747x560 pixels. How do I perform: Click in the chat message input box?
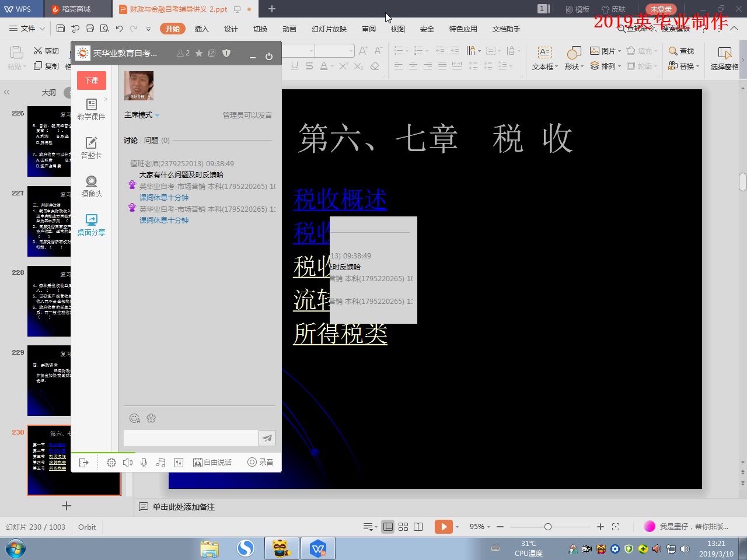coord(191,438)
